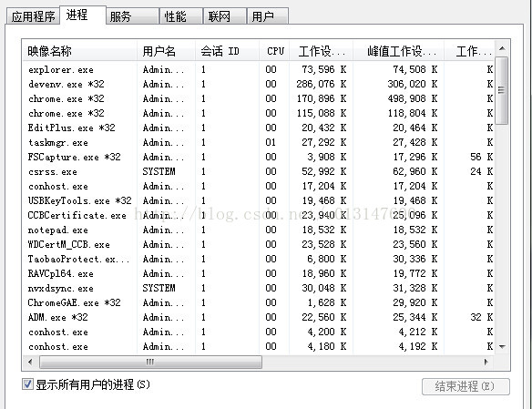The image size is (532, 409).
Task: Toggle 显示所有用户的进程 checkbox
Action: pos(27,384)
